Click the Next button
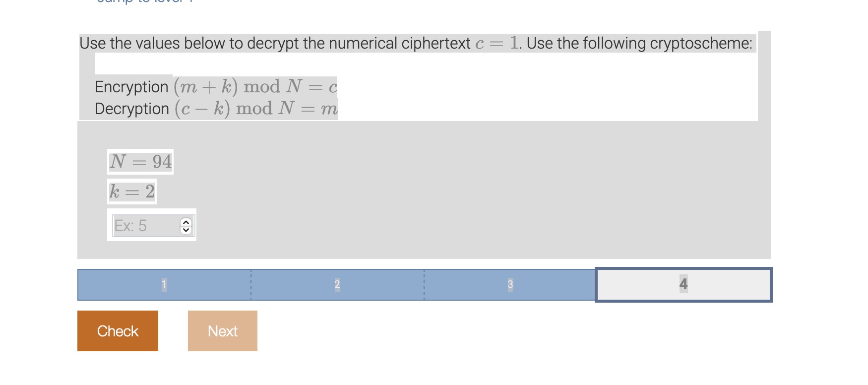The width and height of the screenshot is (868, 385). click(222, 330)
